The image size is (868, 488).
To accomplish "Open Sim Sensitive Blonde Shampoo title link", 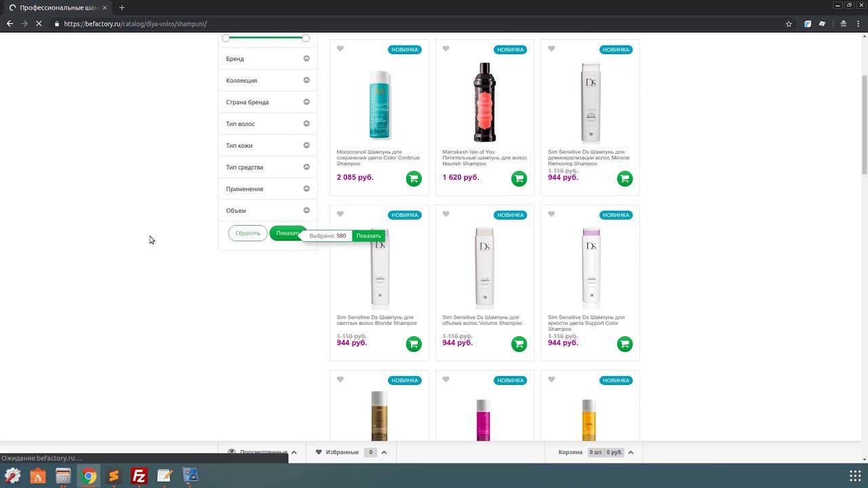I will 376,321.
